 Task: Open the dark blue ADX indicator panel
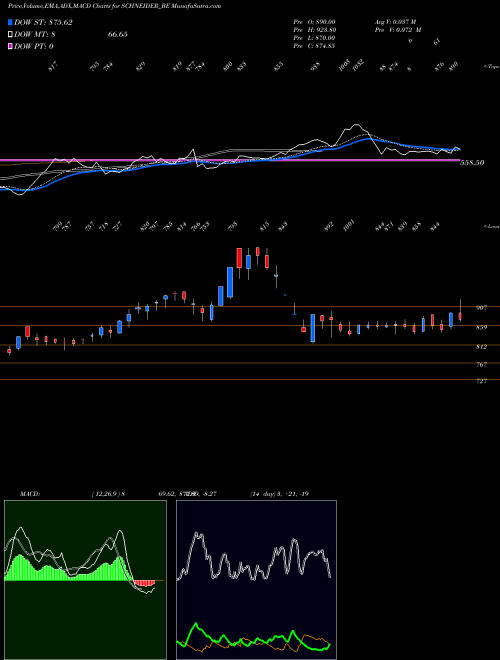tap(256, 580)
